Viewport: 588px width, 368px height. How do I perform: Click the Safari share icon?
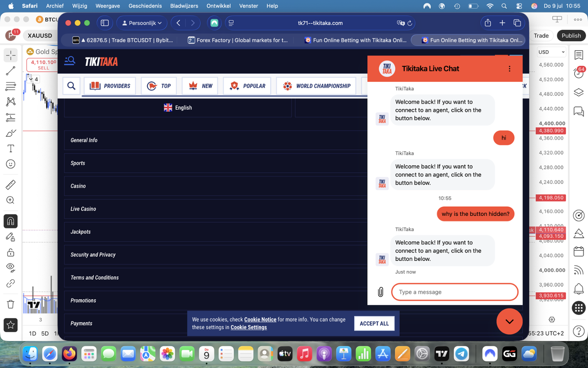488,23
